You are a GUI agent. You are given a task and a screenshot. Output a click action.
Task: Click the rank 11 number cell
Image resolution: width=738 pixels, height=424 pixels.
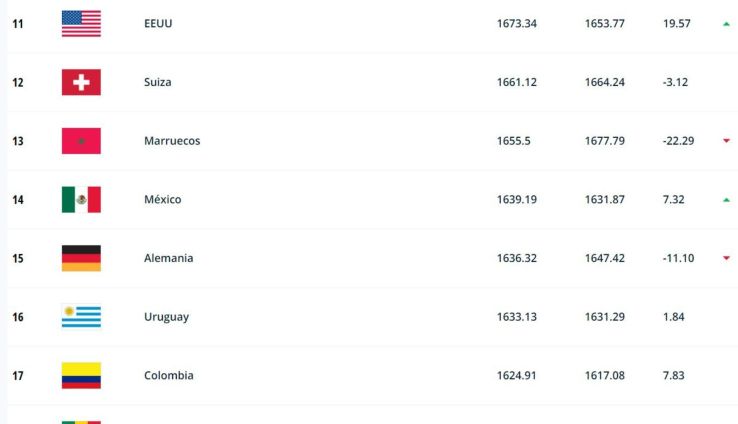tap(18, 23)
